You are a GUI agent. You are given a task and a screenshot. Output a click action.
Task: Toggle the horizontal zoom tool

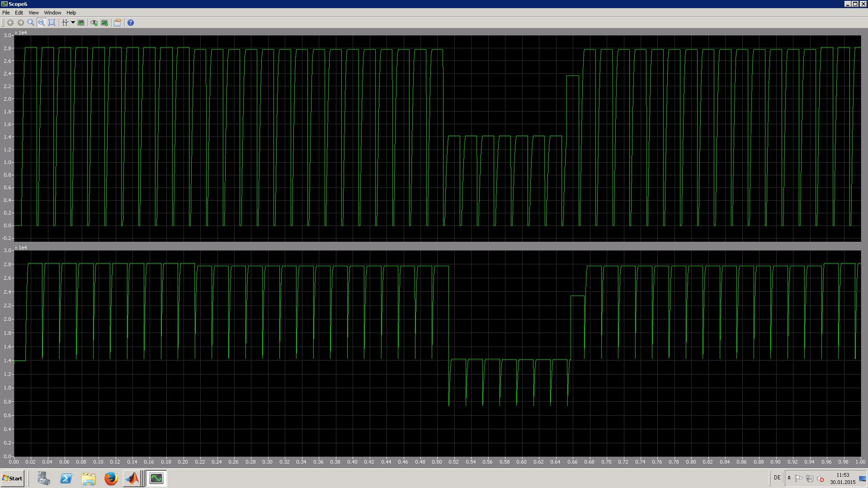[x=41, y=23]
